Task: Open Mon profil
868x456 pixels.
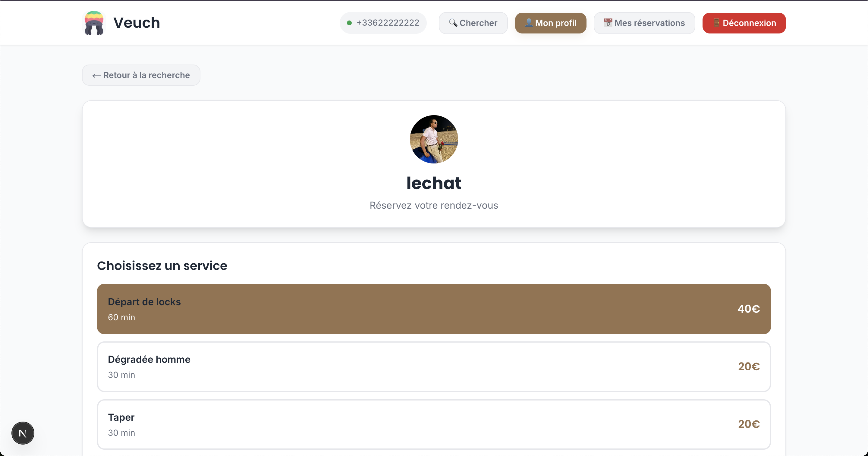Action: (550, 23)
